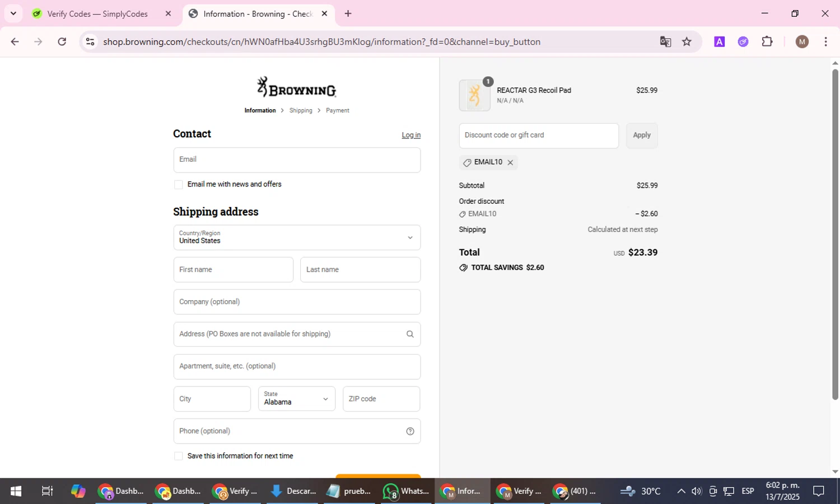This screenshot has height=504, width=840.
Task: Reload the checkout page
Action: (62, 41)
